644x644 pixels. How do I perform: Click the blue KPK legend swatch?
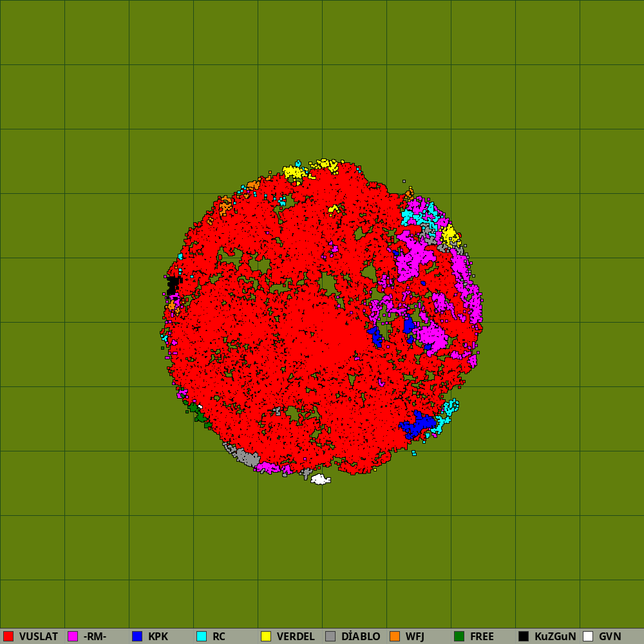137,636
